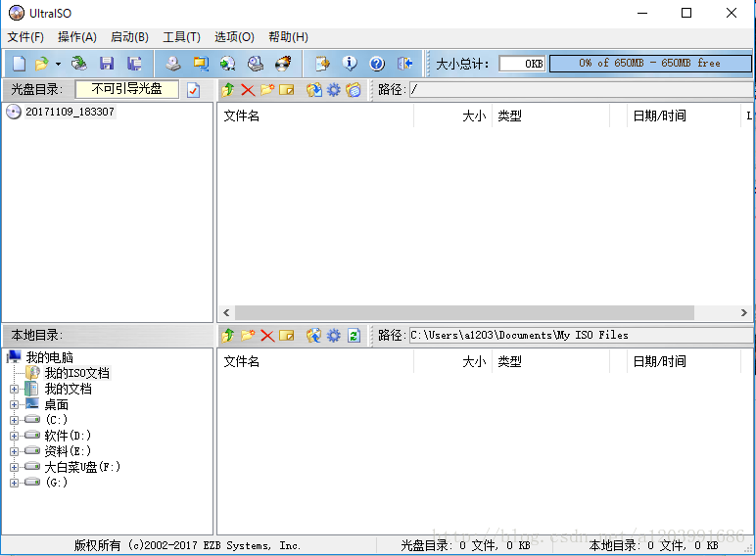Click the Up folder arrow in local pane
The image size is (756, 556).
228,336
